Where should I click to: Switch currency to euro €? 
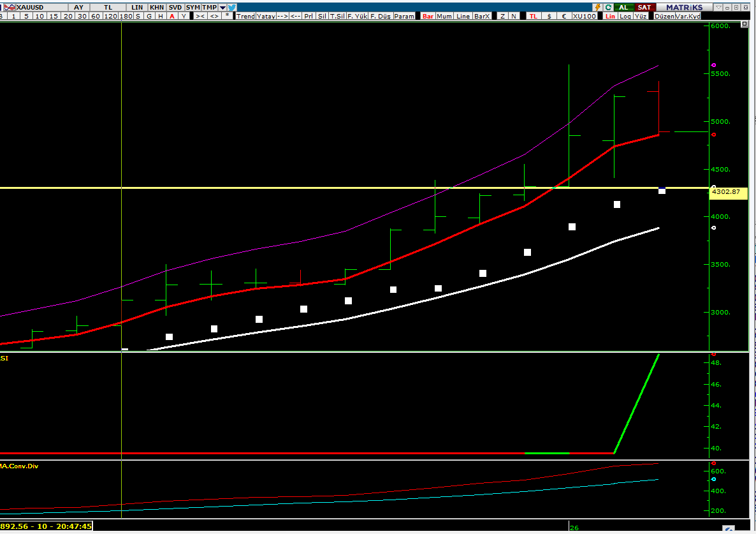pyautogui.click(x=564, y=16)
